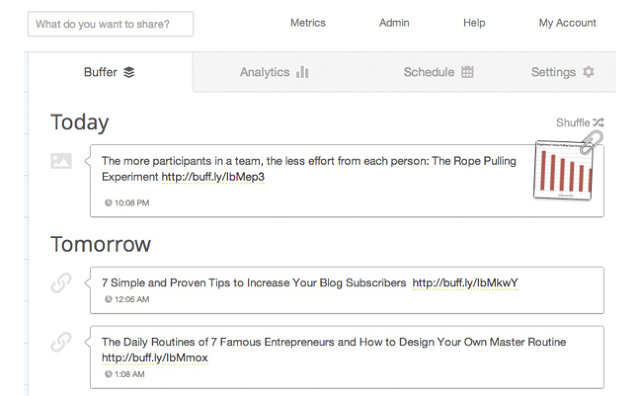This screenshot has width=640, height=396.
Task: Click the link icon beside Daily Routines post
Action: tap(61, 342)
